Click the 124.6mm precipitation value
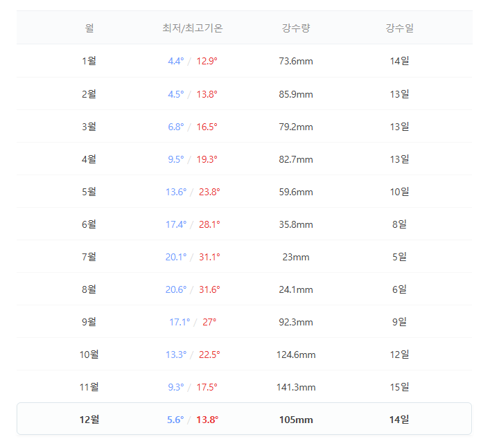 (296, 355)
